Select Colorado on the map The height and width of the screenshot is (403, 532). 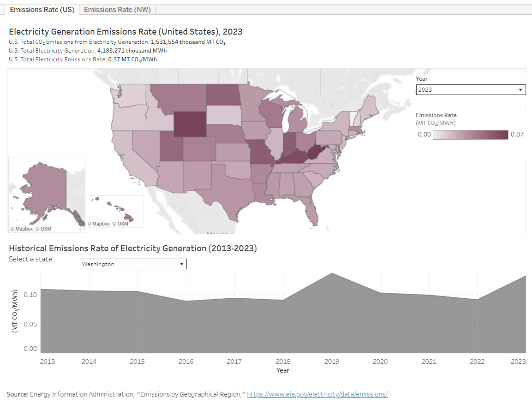199,149
